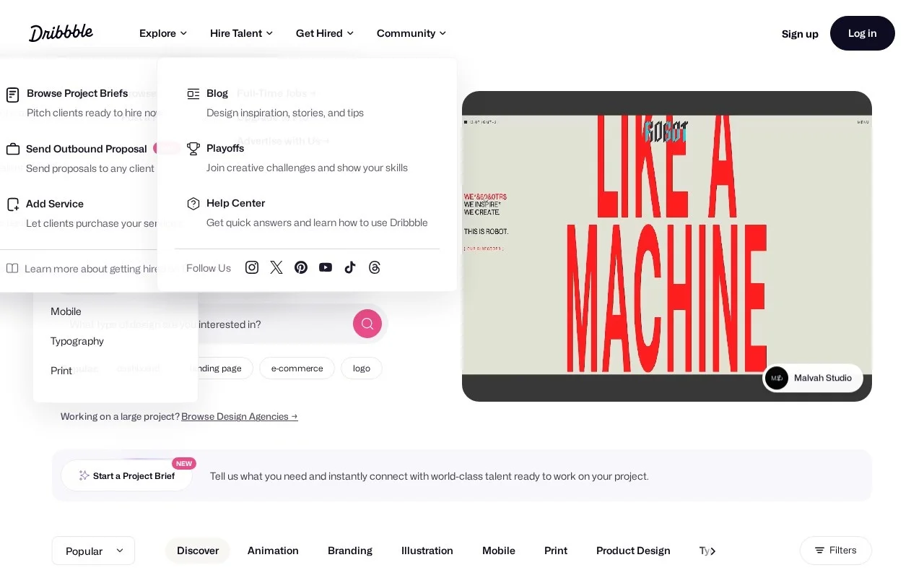Switch to the Branding tab
Viewport: 924px width, 578px height.
(x=350, y=551)
